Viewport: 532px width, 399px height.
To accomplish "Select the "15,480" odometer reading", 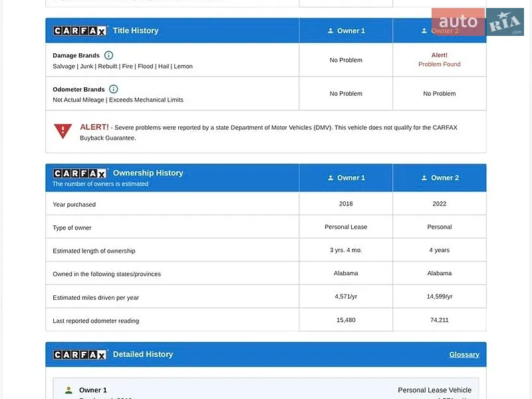I will point(346,320).
